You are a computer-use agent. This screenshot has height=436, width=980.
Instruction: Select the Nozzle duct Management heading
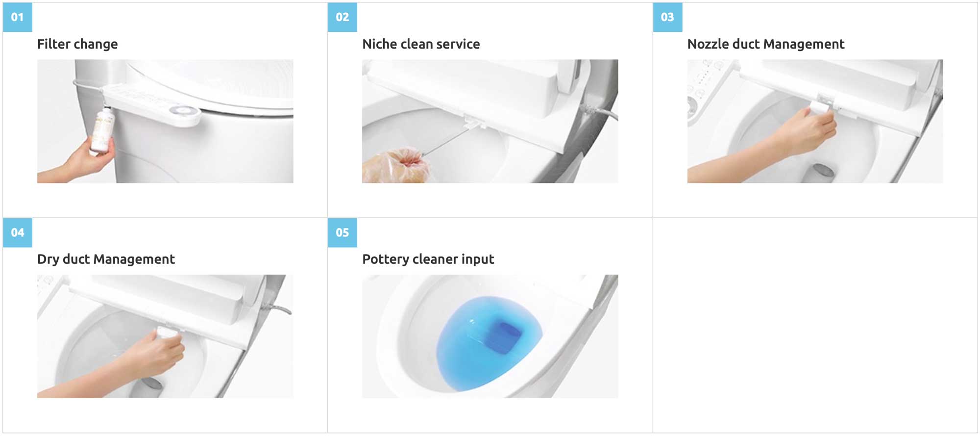(766, 44)
